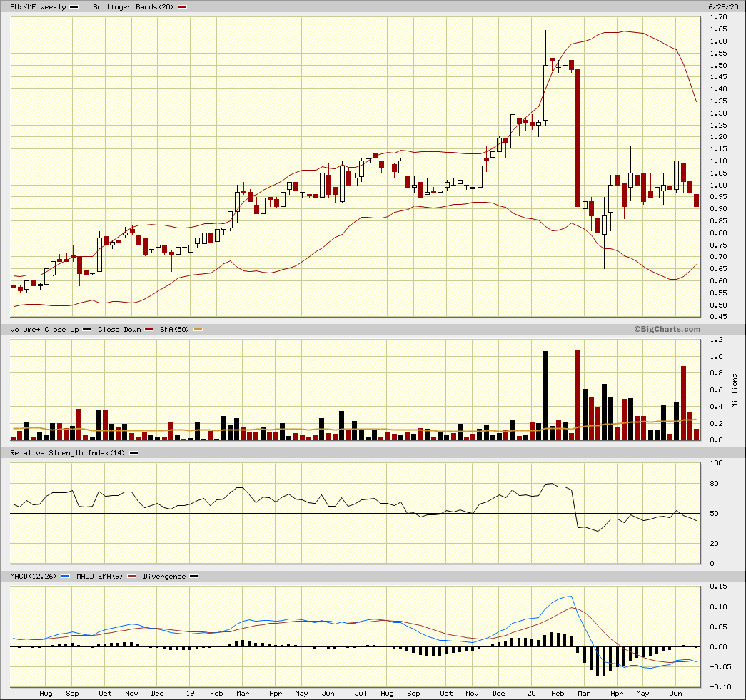
Task: Click the Volume+ Close Up legend label
Action: 44,329
